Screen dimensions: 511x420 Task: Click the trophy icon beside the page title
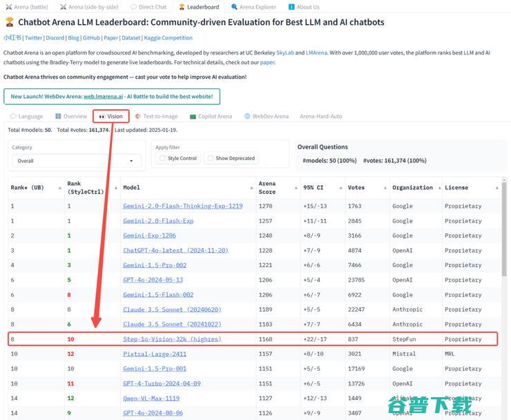pos(10,22)
